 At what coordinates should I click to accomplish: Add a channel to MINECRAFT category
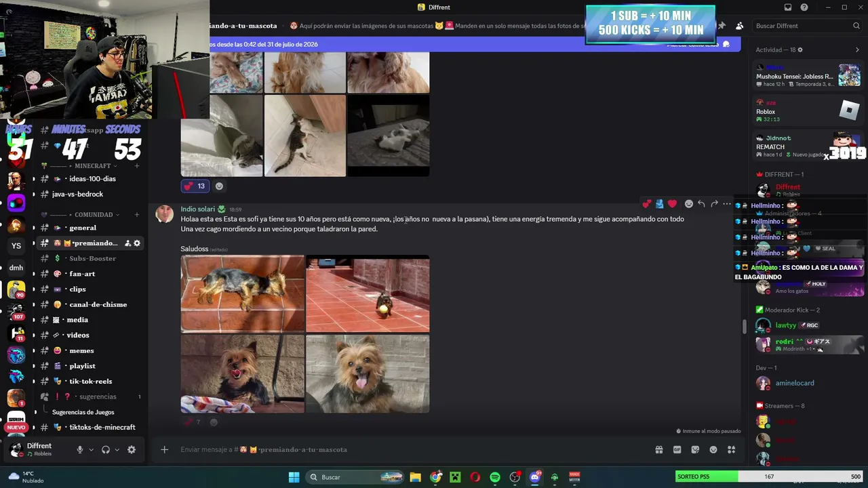137,166
